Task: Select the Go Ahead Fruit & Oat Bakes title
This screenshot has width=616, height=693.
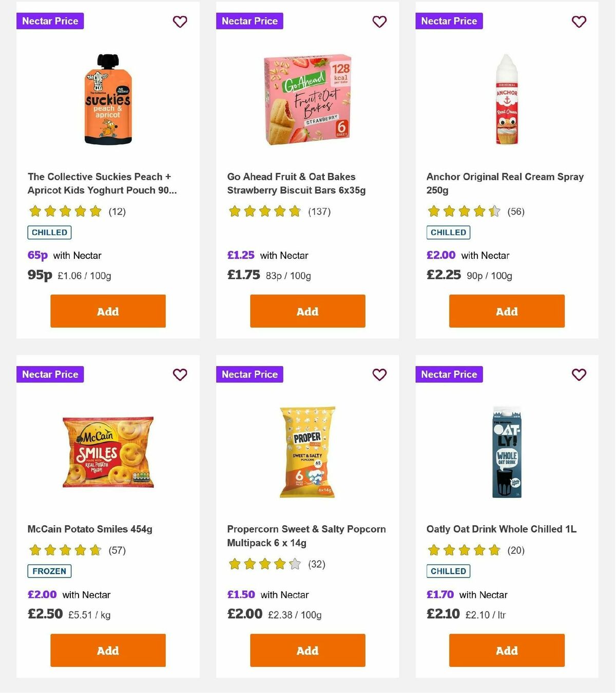Action: click(x=296, y=183)
